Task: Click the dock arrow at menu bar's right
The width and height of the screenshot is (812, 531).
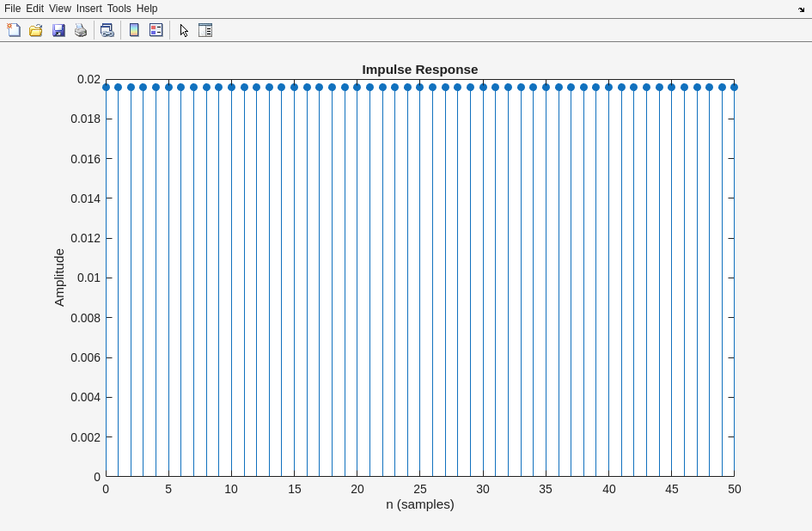Action: click(801, 9)
